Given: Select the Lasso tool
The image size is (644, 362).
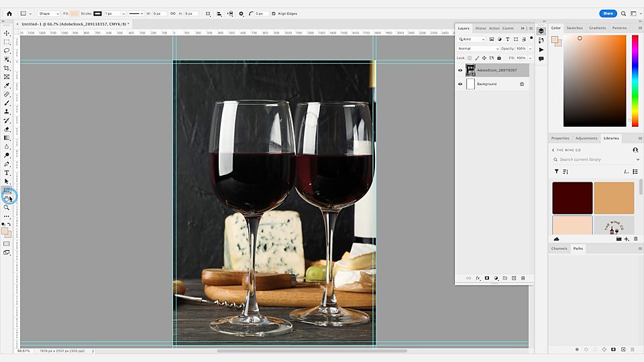Looking at the screenshot, I should (7, 50).
